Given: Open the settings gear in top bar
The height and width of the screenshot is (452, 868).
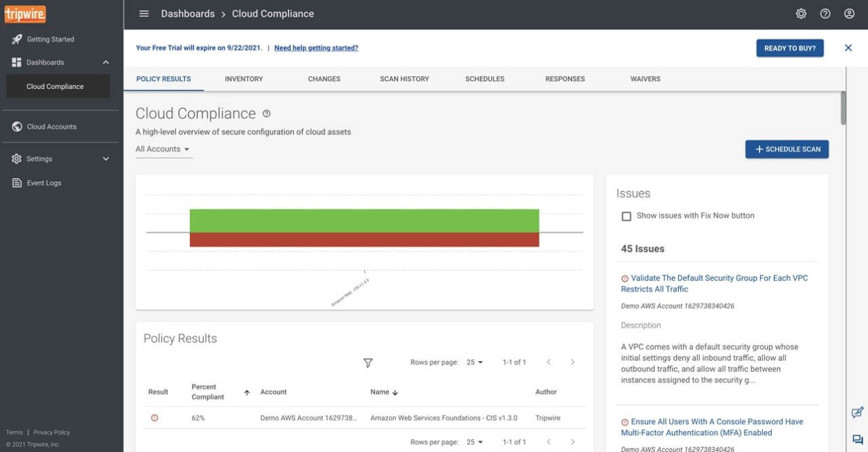Looking at the screenshot, I should 801,14.
